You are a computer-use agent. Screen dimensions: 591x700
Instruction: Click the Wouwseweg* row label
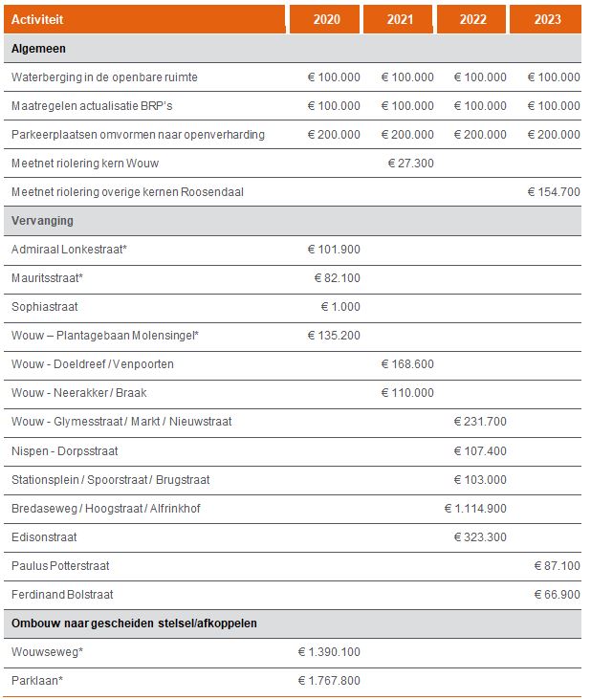[x=47, y=652]
